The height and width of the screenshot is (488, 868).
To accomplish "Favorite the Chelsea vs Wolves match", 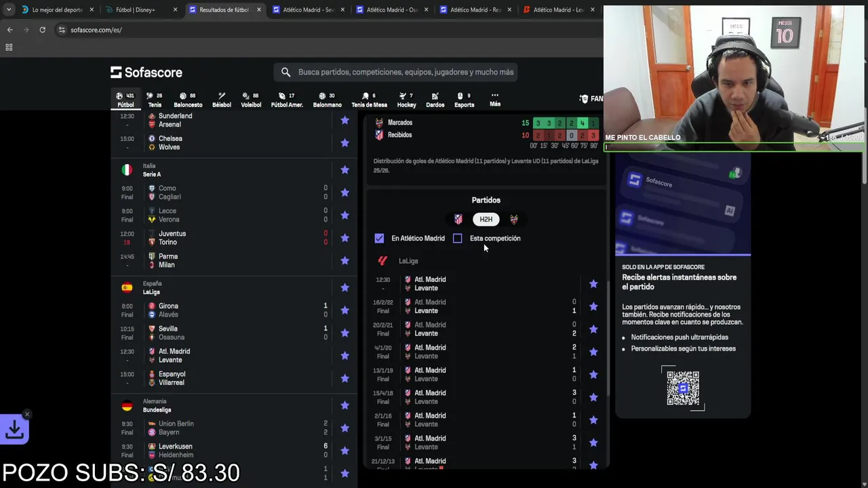I will pyautogui.click(x=344, y=143).
